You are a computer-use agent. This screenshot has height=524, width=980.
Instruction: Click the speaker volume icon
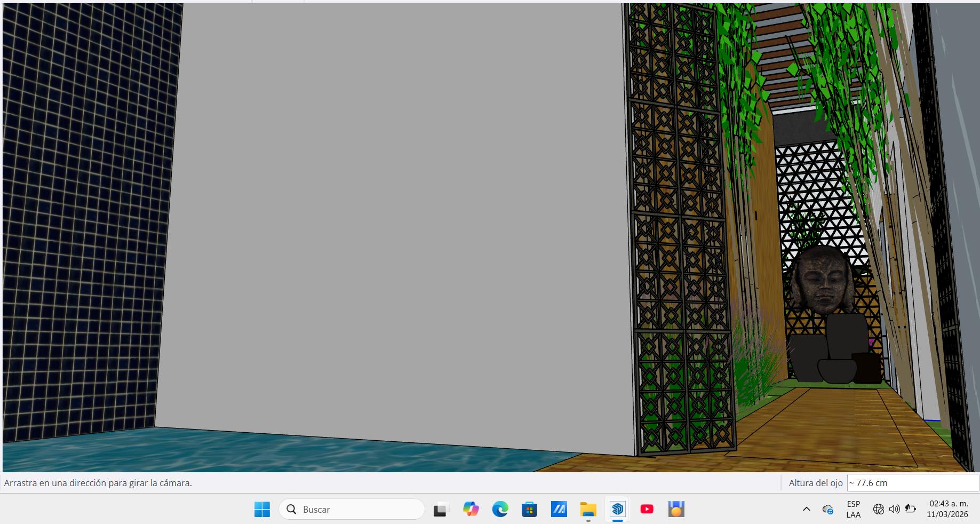click(x=894, y=510)
